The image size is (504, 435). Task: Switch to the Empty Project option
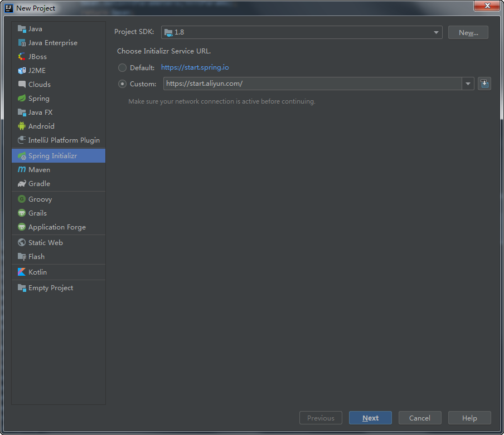[x=50, y=287]
